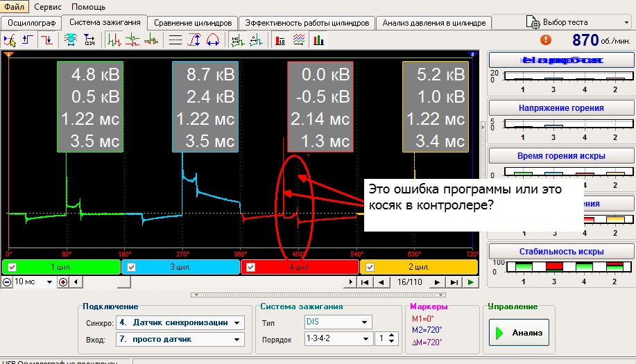The width and height of the screenshot is (636, 364).
Task: Open the colored bar chart icon
Action: (x=318, y=40)
